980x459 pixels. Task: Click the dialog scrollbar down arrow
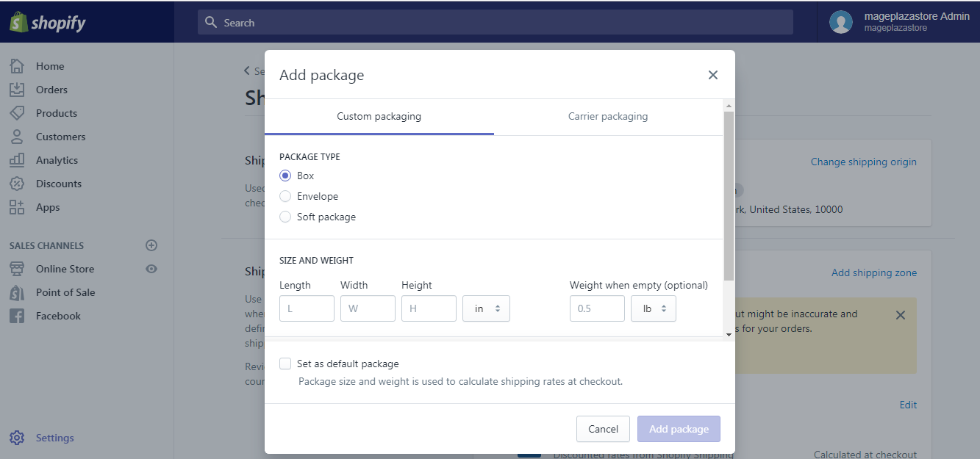click(729, 334)
